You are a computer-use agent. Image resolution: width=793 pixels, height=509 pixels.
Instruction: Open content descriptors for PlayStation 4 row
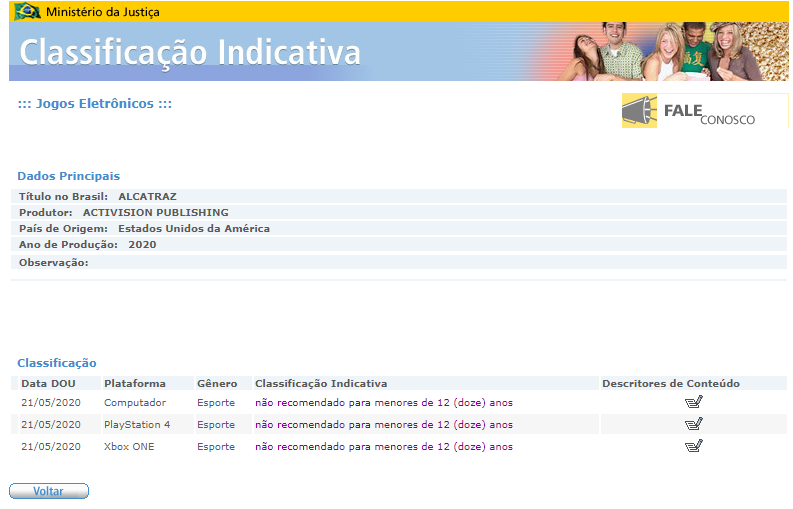click(x=693, y=424)
